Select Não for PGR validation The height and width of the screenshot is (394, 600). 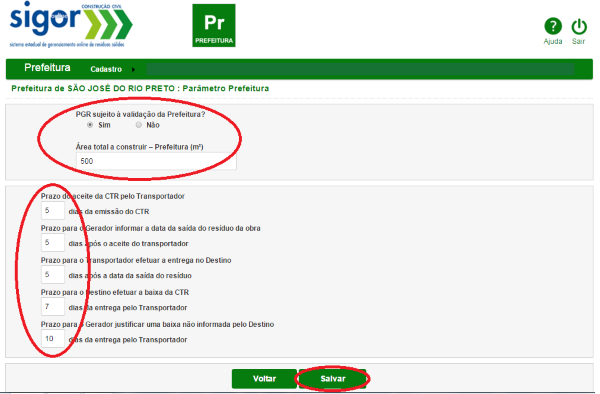tap(139, 125)
